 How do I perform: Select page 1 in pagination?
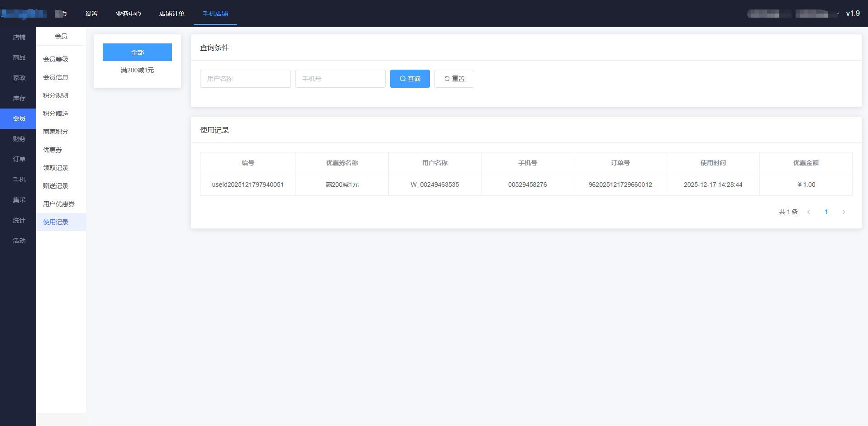click(826, 212)
